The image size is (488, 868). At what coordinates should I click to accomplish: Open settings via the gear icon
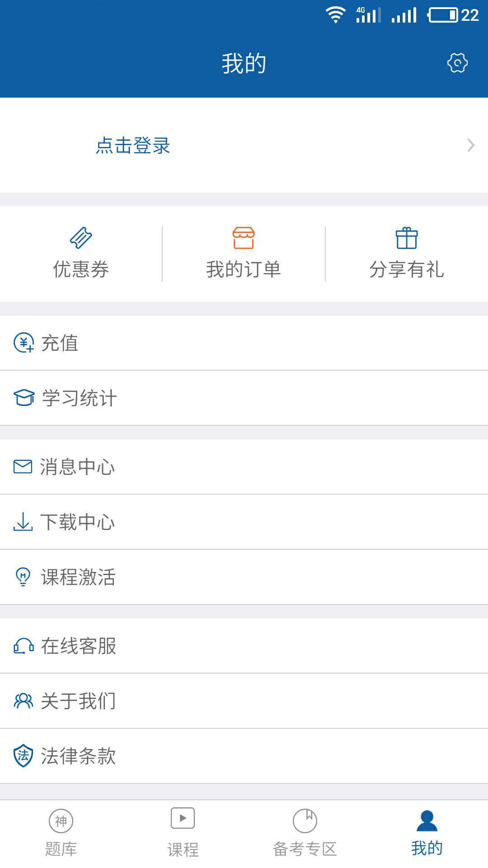pyautogui.click(x=457, y=63)
